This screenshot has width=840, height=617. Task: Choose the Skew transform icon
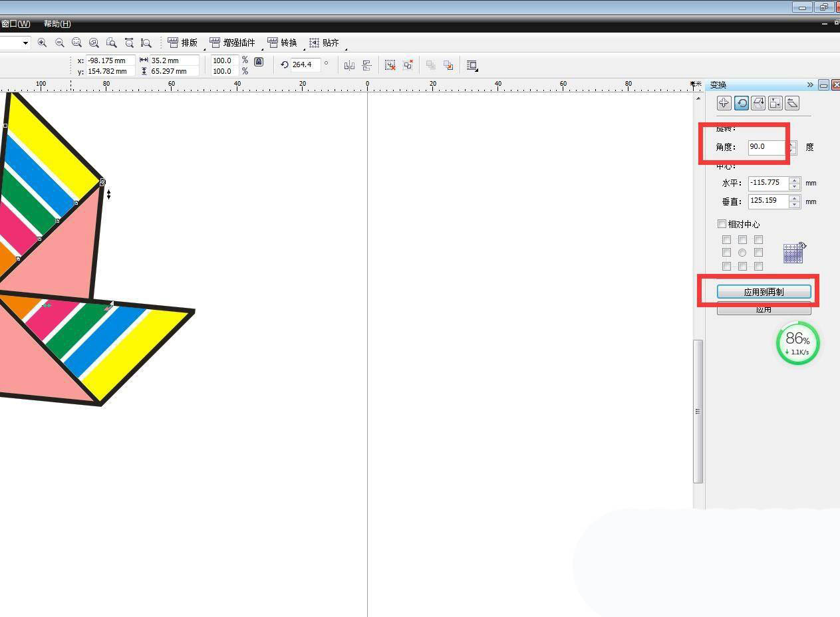792,103
